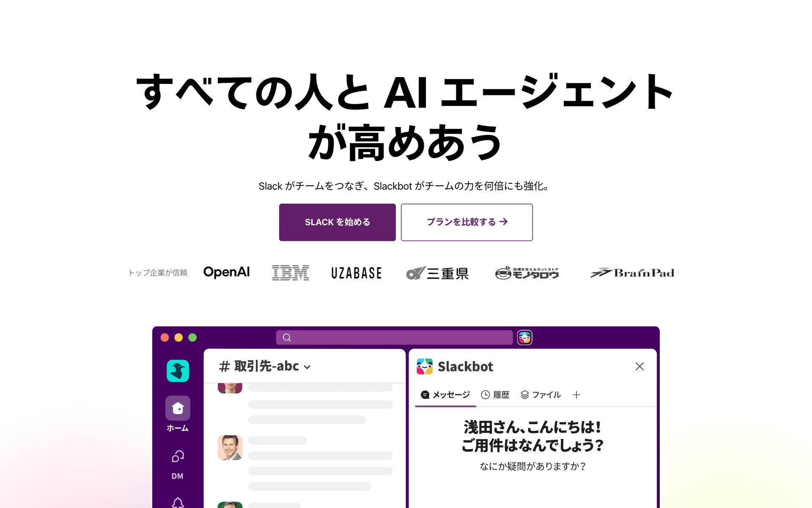Switch to the 履歴 tab
Viewport: 812px width, 508px height.
495,395
